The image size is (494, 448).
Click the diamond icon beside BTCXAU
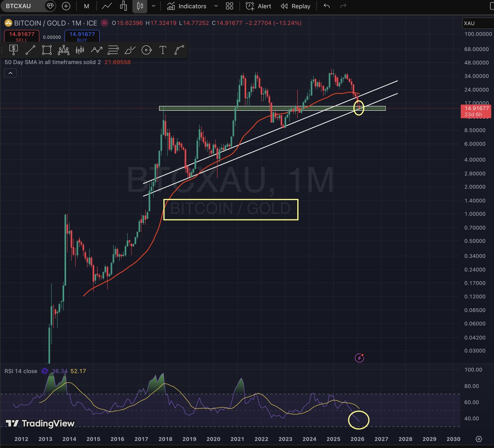[x=50, y=6]
